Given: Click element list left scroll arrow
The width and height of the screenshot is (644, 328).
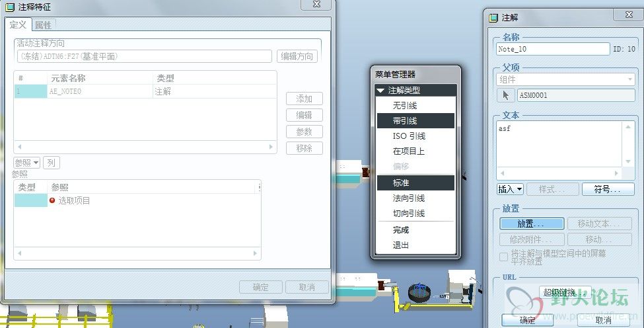Looking at the screenshot, I should click(19, 147).
